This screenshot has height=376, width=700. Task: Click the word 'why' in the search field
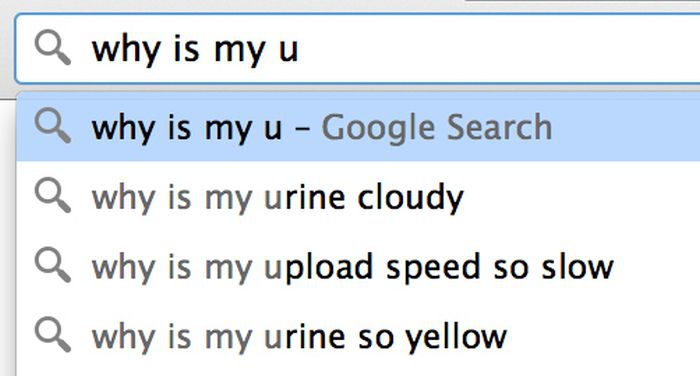126,50
